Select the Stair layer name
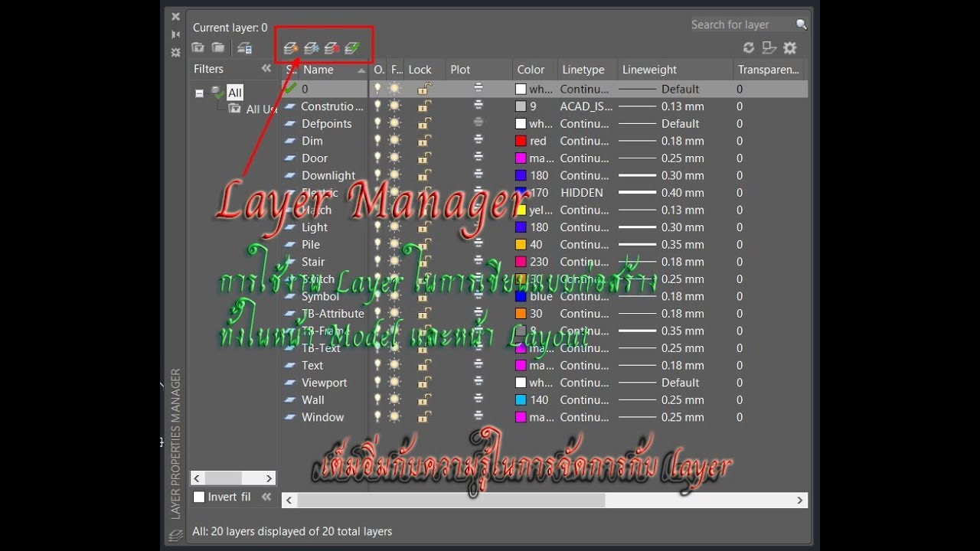980x551 pixels. (313, 262)
